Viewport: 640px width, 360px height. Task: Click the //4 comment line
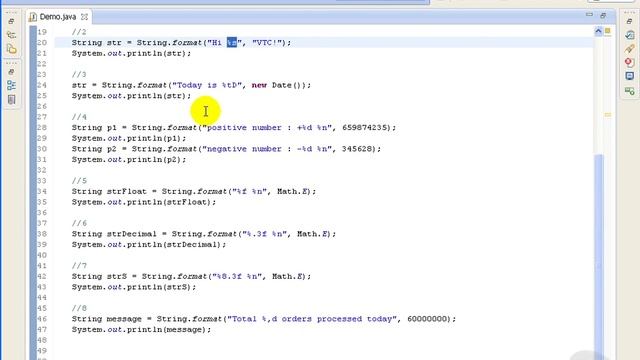(x=79, y=117)
